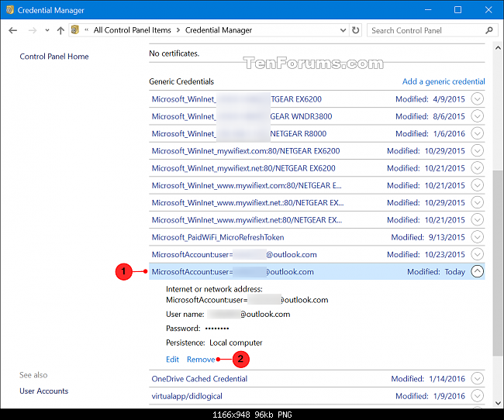504x420 pixels.
Task: Open the recent locations dropdown arrow
Action: point(47,30)
